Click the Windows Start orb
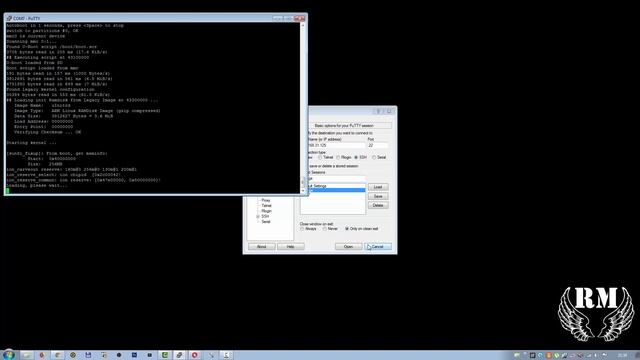The height and width of the screenshot is (360, 640). point(8,355)
